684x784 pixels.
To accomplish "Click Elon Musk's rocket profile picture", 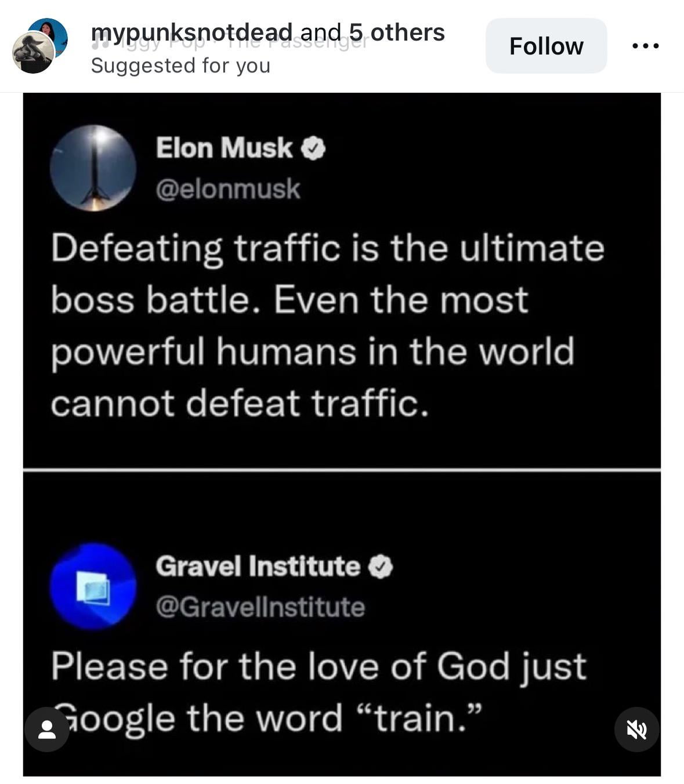I will click(x=93, y=168).
